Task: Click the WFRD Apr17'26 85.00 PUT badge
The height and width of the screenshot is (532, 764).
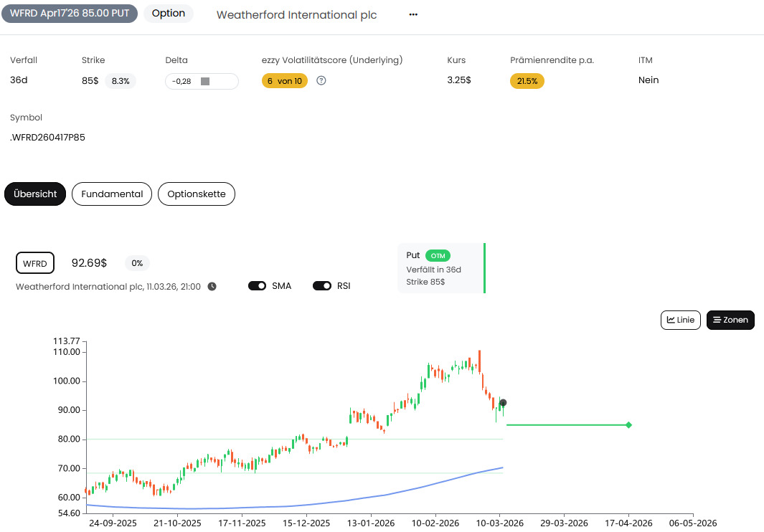Action: pyautogui.click(x=69, y=14)
